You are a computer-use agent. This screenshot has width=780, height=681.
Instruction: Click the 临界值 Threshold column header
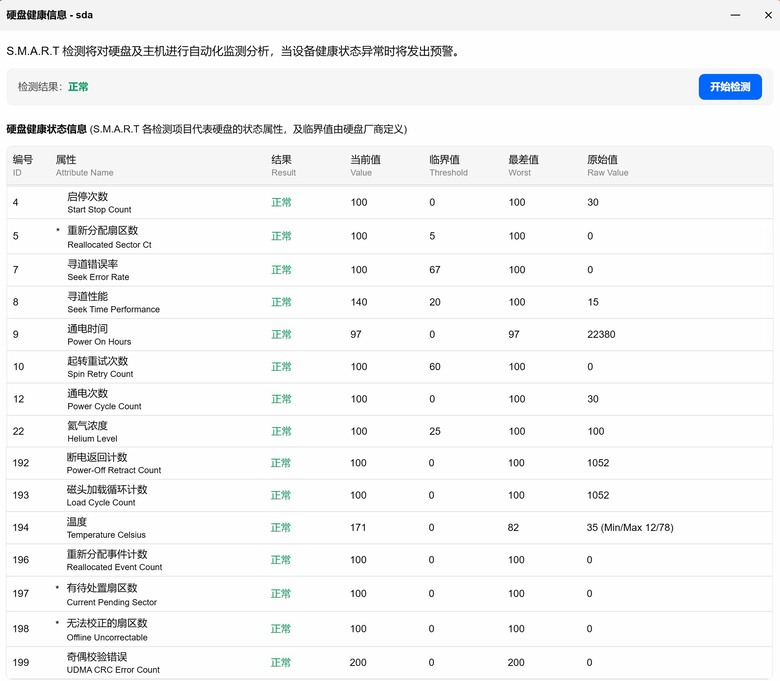click(448, 166)
